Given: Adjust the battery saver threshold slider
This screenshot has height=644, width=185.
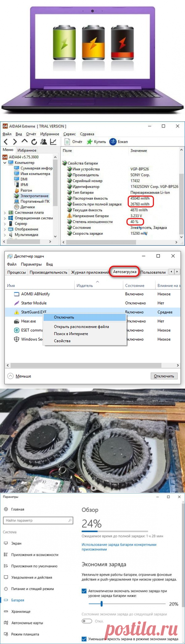Looking at the screenshot, I should point(102,604).
